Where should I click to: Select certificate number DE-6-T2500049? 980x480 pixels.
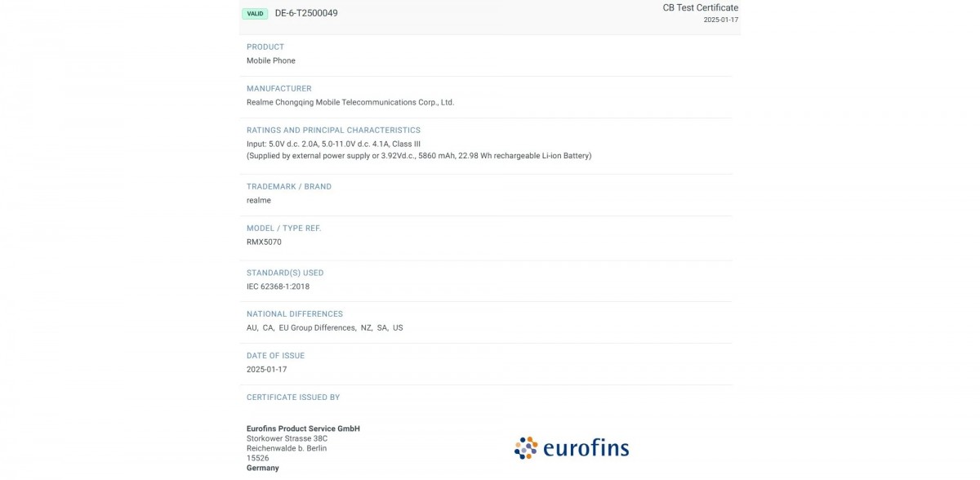pos(306,13)
